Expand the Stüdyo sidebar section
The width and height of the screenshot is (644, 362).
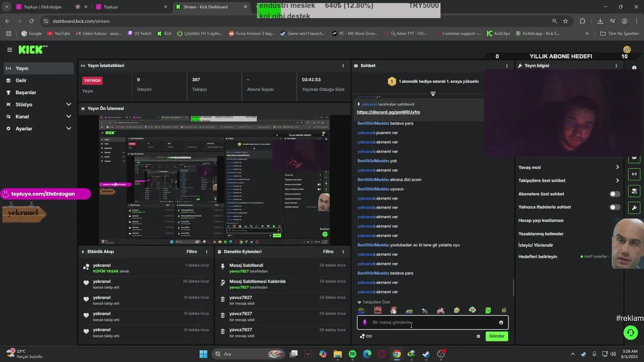coord(38,105)
